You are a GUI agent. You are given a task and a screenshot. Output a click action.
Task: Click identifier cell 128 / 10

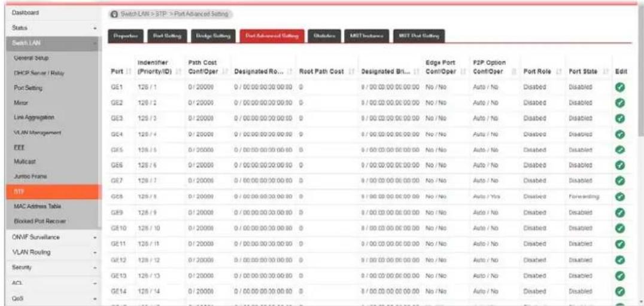click(147, 228)
